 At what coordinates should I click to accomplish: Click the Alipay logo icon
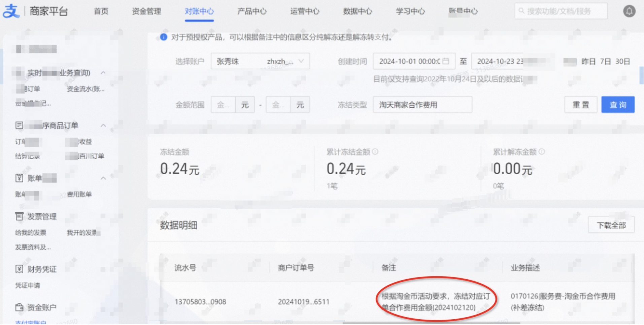[x=11, y=11]
